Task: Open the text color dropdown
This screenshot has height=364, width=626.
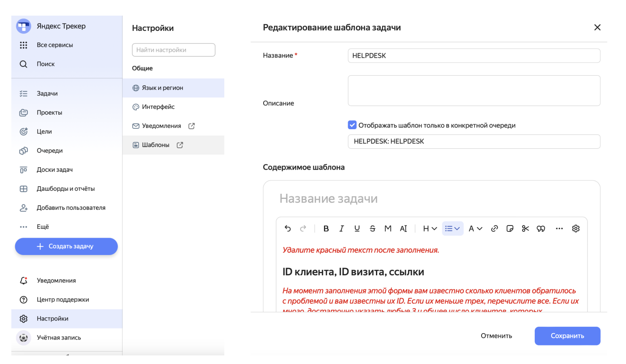Action: click(475, 228)
